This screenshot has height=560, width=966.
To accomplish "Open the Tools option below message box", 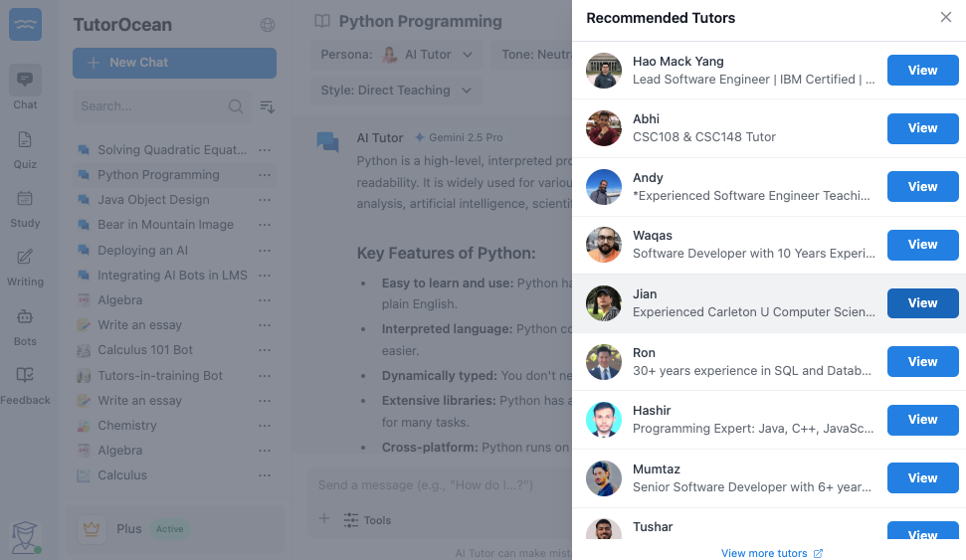I will tap(367, 519).
